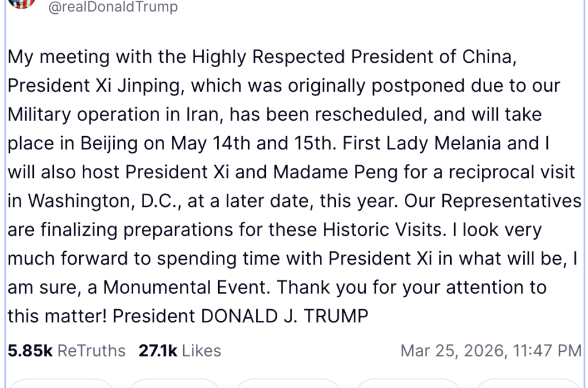
Task: Open the @realDonaldTrump profile handle
Action: point(113,7)
